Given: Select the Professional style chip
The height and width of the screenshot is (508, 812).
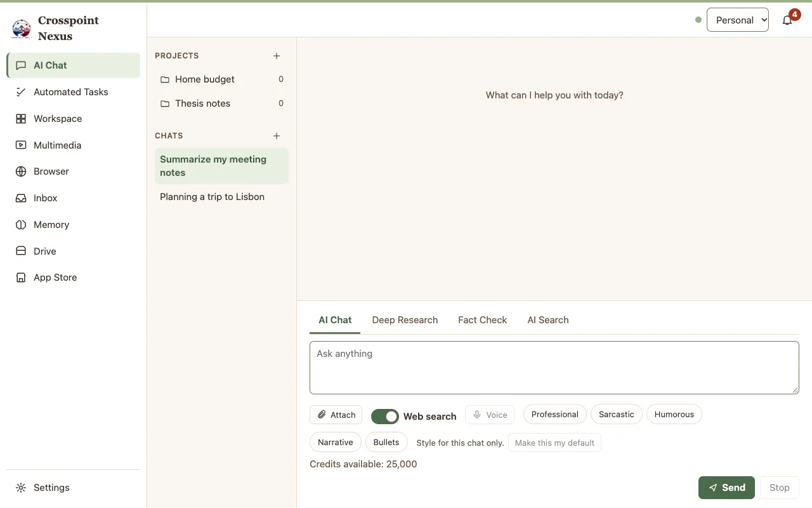Looking at the screenshot, I should pyautogui.click(x=555, y=415).
